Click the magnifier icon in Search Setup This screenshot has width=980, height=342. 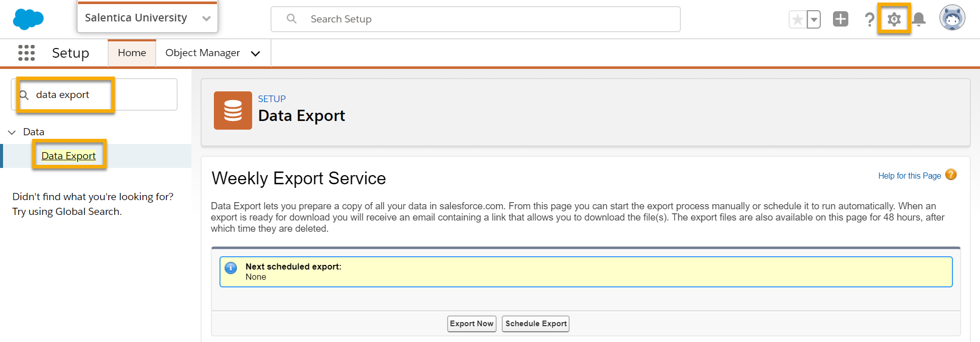[291, 19]
